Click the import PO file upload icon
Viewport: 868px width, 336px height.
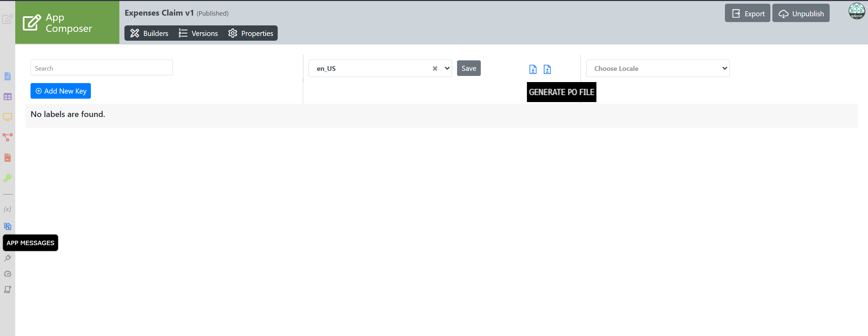pos(547,69)
